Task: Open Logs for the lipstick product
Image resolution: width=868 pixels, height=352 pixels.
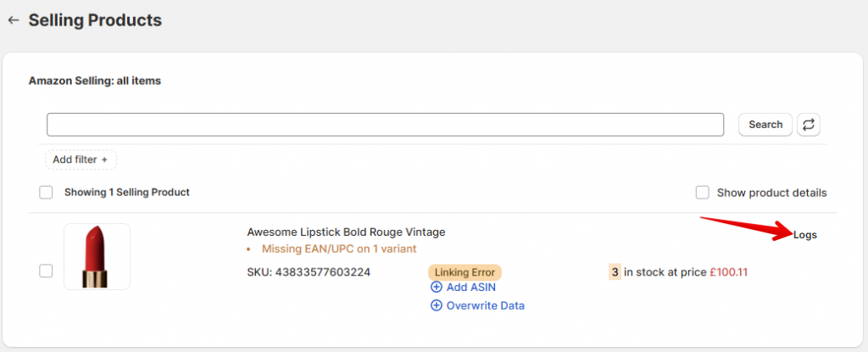Action: pyautogui.click(x=805, y=235)
